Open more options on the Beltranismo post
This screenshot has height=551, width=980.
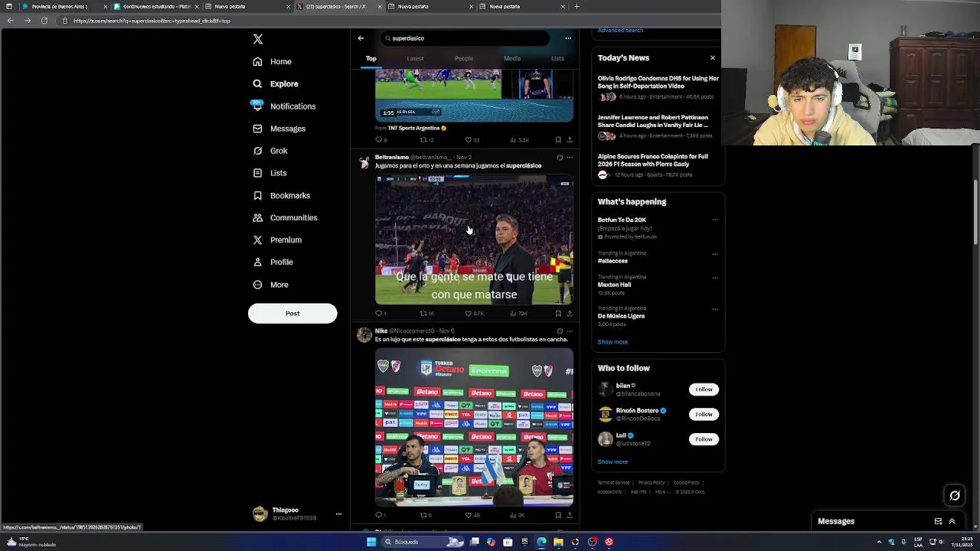569,158
